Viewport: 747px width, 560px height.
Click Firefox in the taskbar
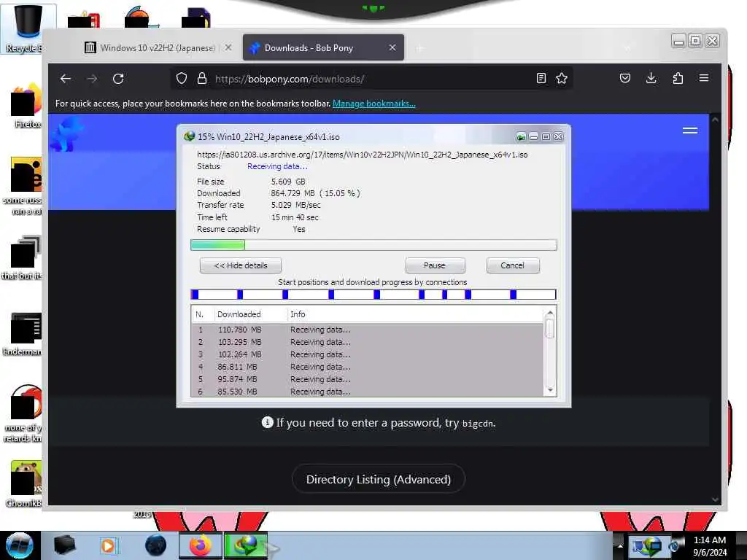(x=201, y=545)
